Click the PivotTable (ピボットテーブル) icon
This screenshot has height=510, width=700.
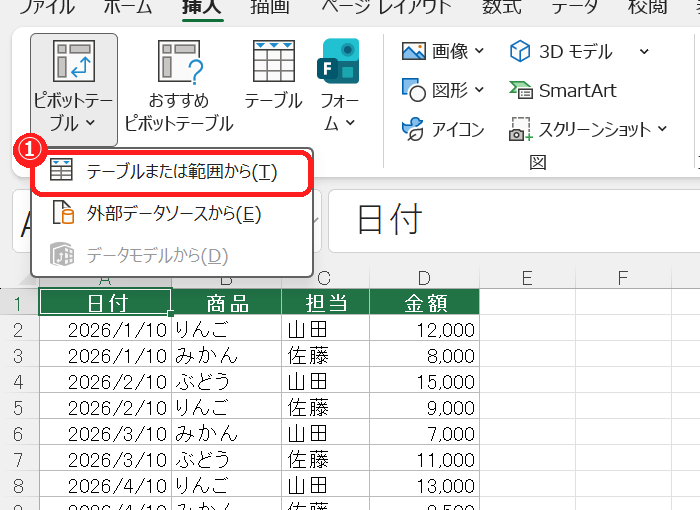[x=74, y=61]
